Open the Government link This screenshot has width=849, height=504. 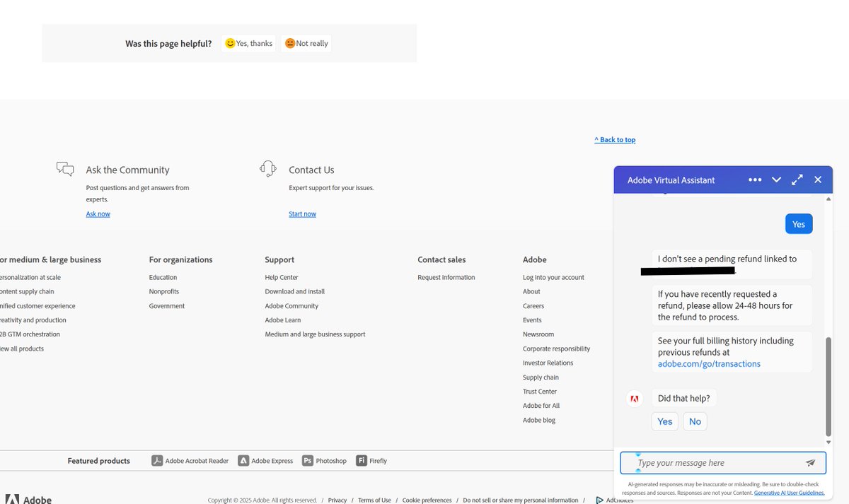[167, 306]
